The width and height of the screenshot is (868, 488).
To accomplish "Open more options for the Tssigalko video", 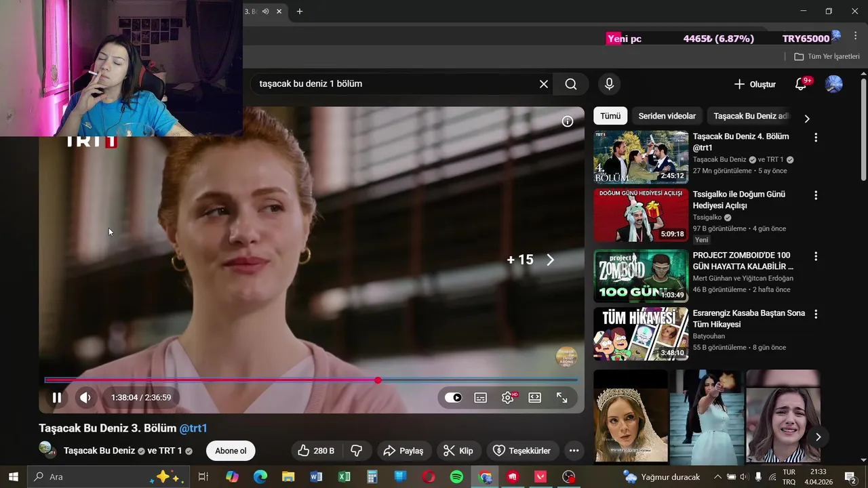I will point(816,195).
